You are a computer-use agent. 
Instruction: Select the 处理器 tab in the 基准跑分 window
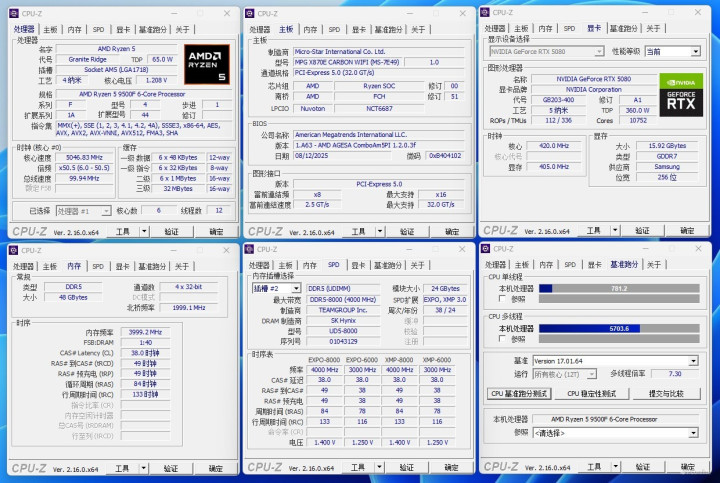point(495,264)
